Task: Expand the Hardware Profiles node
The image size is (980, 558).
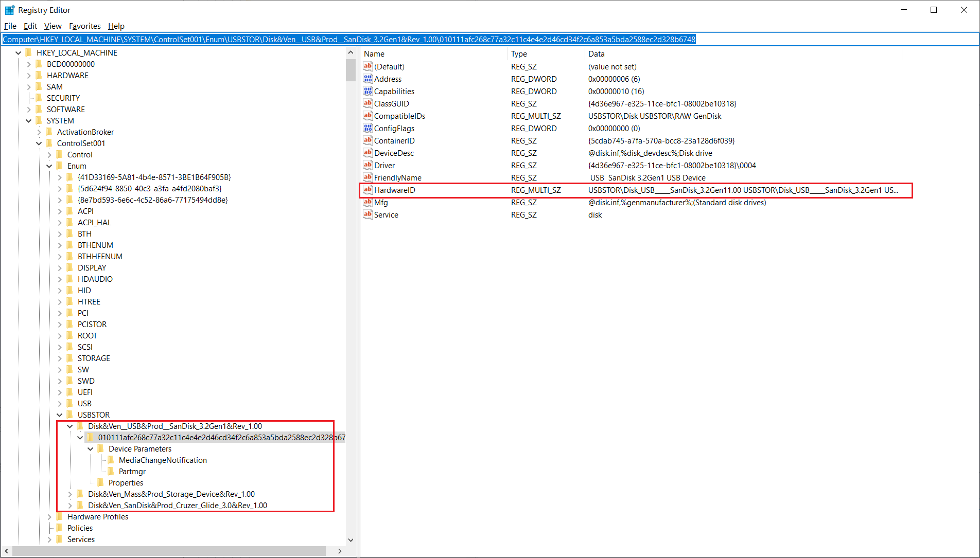Action: click(49, 516)
